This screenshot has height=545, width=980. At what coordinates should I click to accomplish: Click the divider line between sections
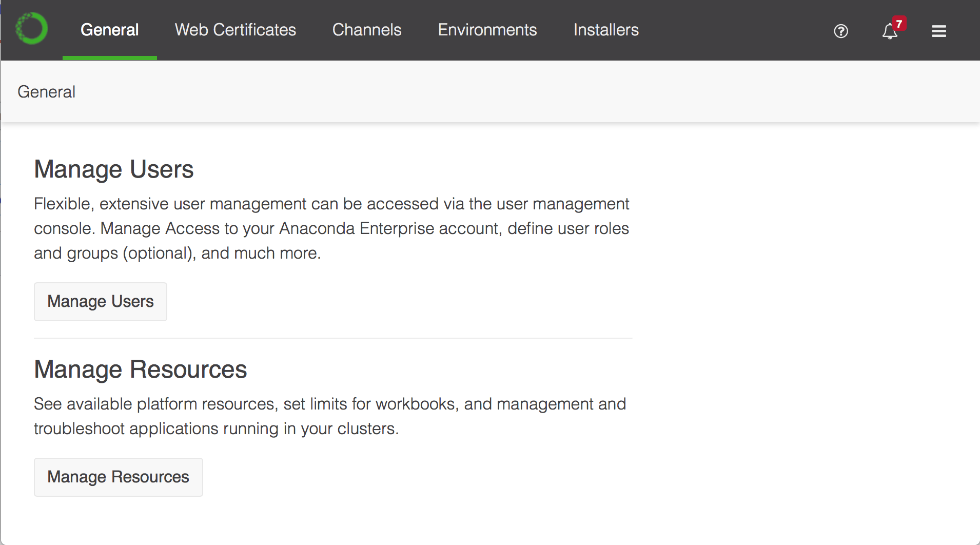coord(333,338)
